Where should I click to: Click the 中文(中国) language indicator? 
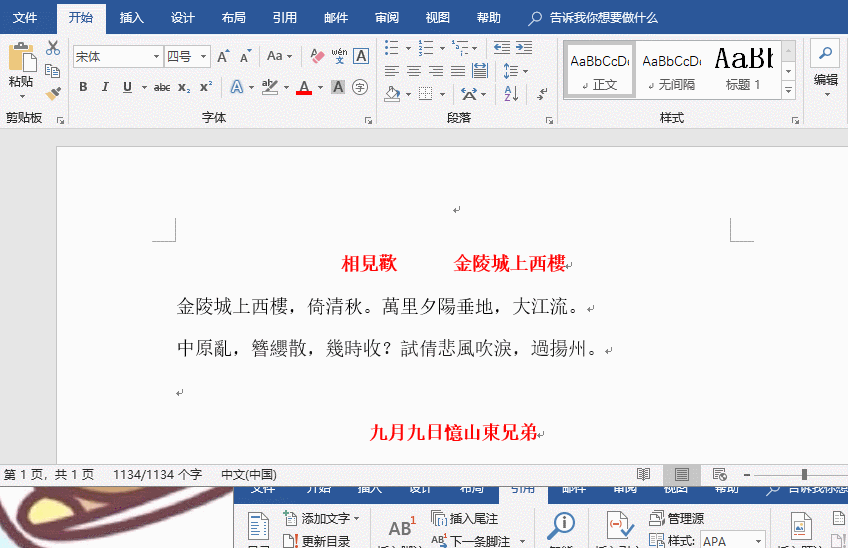coord(249,475)
